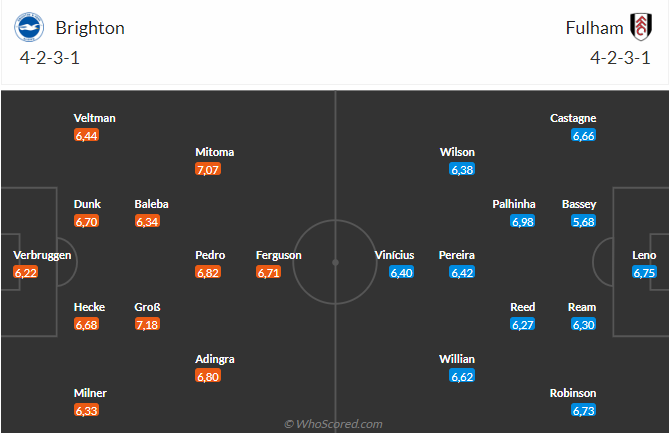672x433 pixels.
Task: Click Verbruggen's 6.22 rating badge
Action: tap(26, 273)
